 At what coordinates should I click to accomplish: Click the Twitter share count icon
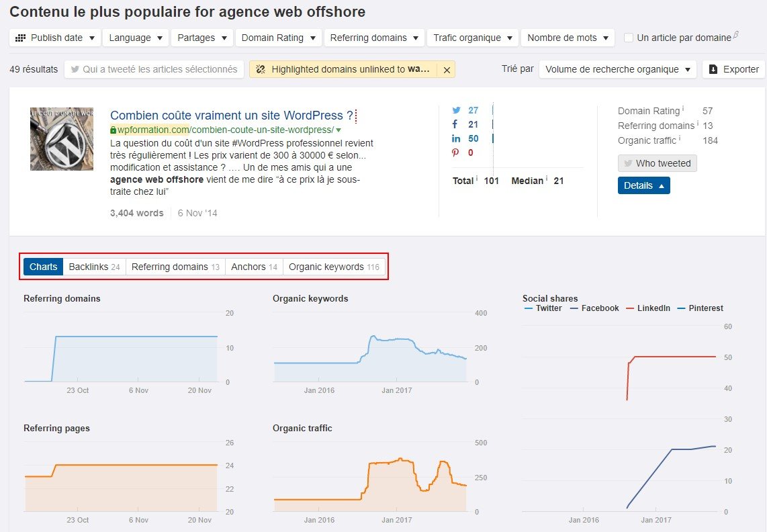[456, 110]
